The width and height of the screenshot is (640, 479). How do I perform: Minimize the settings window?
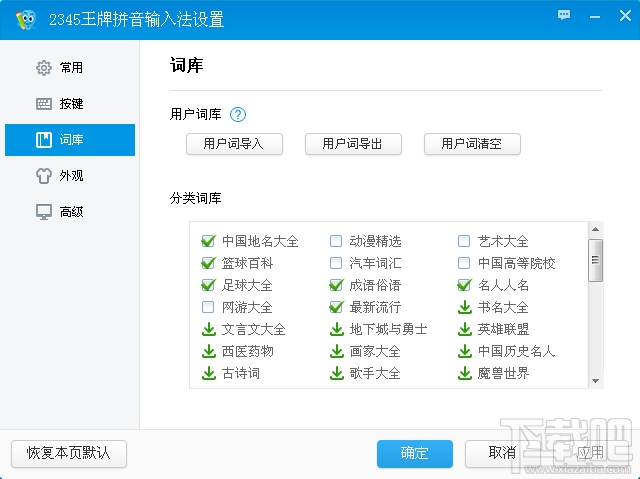click(x=595, y=16)
